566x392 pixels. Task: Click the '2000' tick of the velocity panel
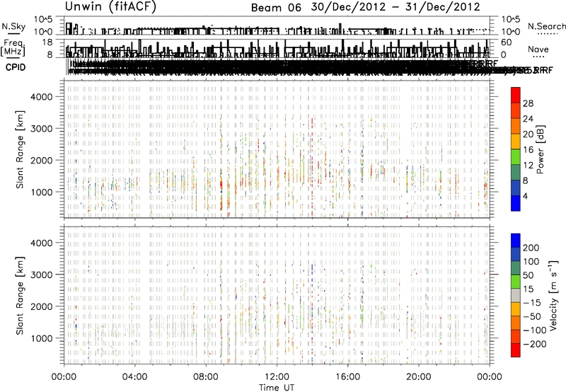click(42, 306)
